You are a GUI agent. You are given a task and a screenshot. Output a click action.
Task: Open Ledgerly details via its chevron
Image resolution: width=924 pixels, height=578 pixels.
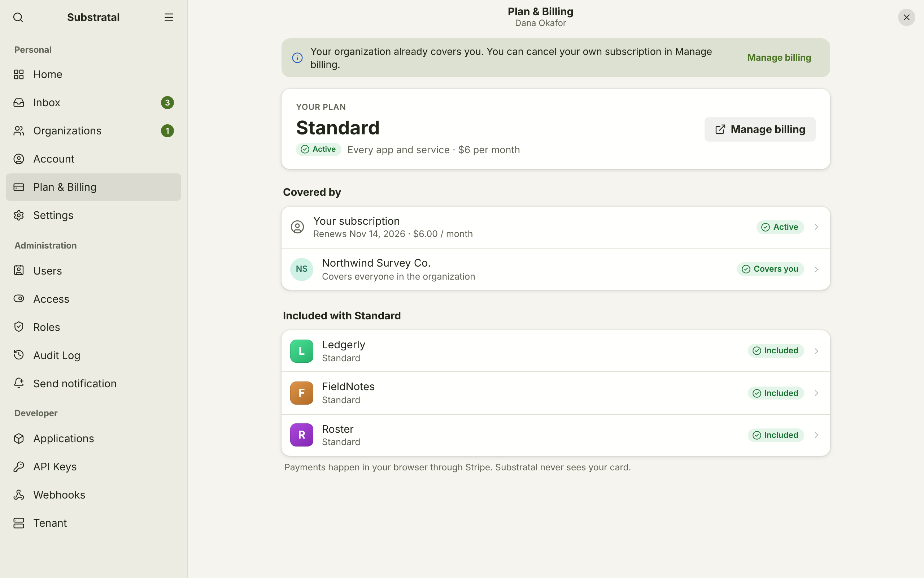(x=816, y=351)
